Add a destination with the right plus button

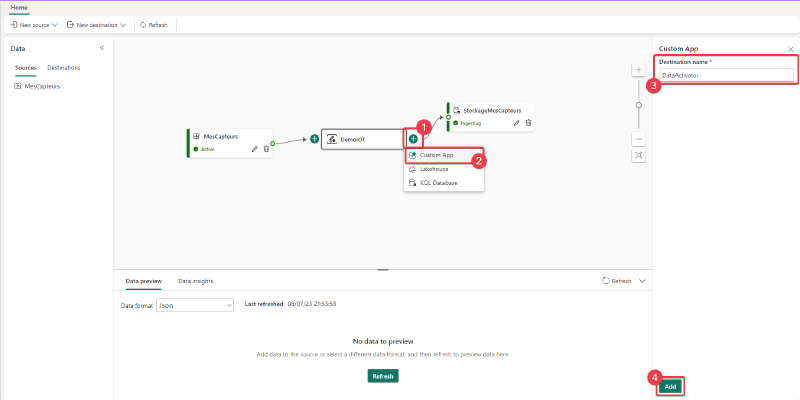click(413, 139)
